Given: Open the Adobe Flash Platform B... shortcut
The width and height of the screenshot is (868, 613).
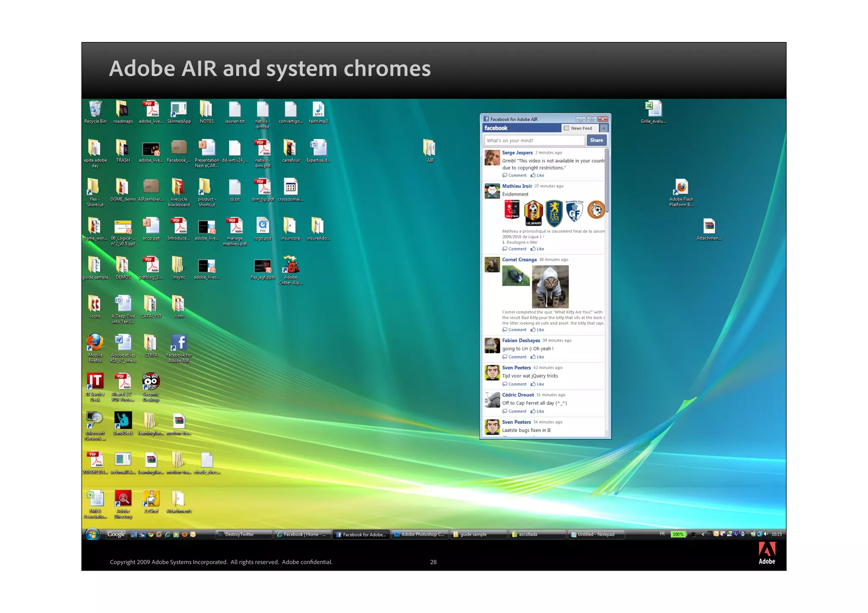Looking at the screenshot, I should 681,192.
